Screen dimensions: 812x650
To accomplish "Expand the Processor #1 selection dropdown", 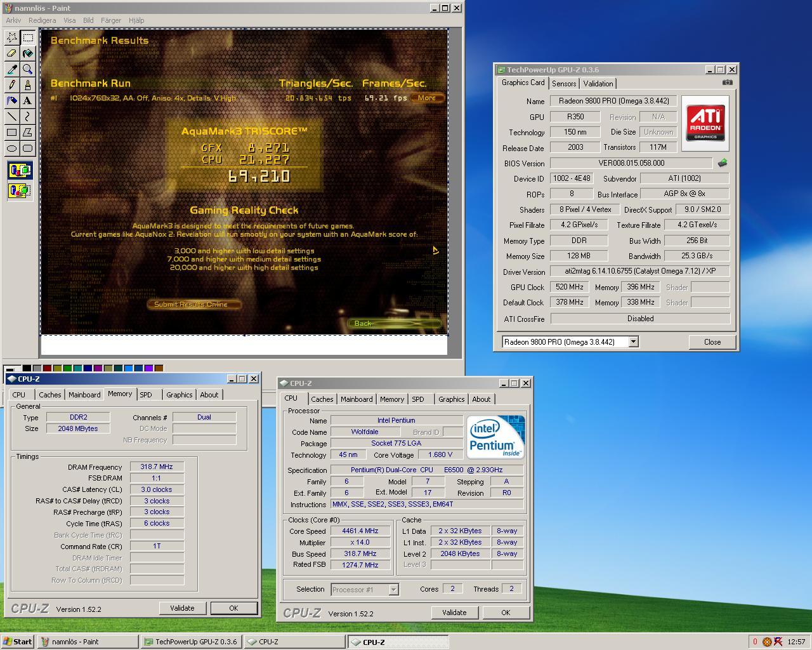I will click(393, 590).
